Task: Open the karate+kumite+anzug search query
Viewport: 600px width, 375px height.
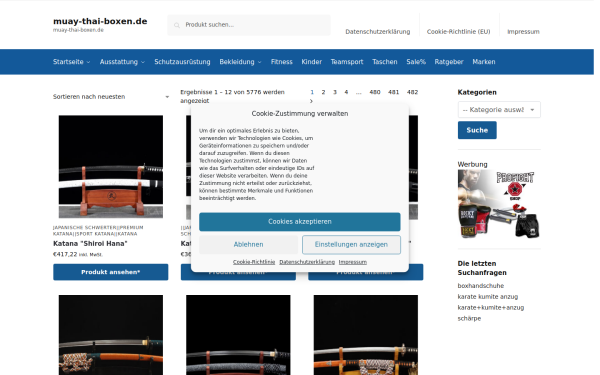Action: [x=491, y=307]
